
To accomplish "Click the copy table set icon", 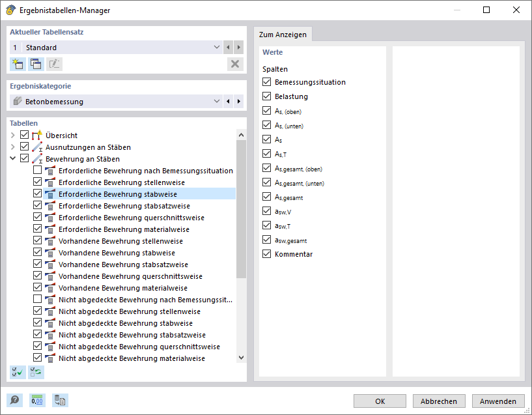I will 36,64.
